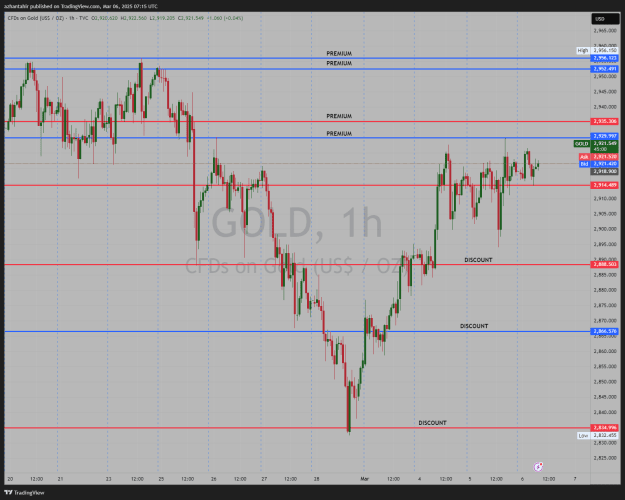Click the azhantahir published on TradingView.com caption
Screen dimensions: 625x500
81,6
